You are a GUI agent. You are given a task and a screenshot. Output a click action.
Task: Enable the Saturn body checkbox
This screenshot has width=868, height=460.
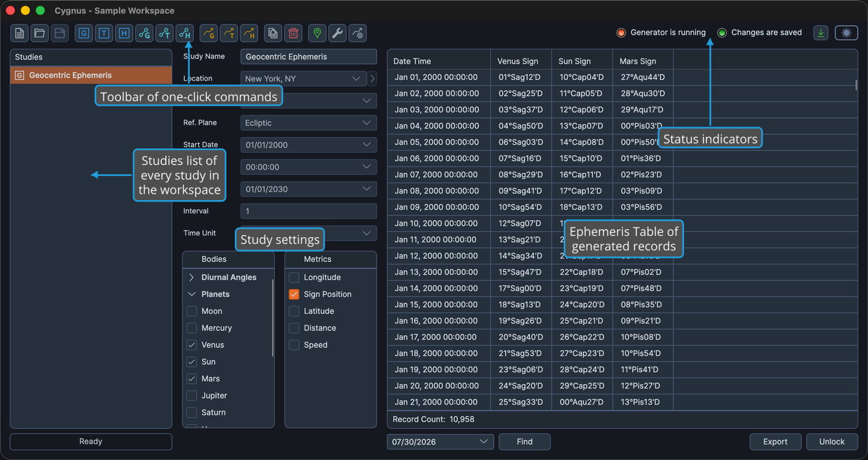tap(192, 413)
